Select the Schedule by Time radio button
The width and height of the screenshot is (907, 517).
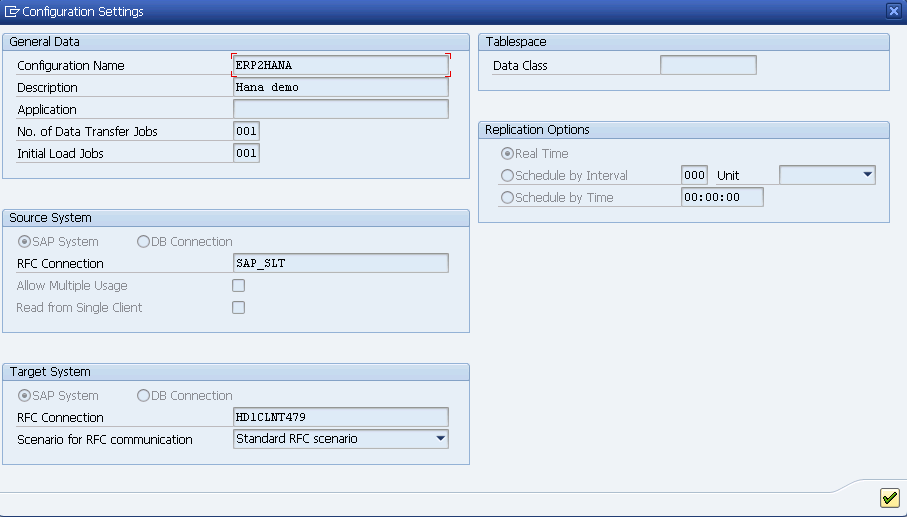coord(508,198)
